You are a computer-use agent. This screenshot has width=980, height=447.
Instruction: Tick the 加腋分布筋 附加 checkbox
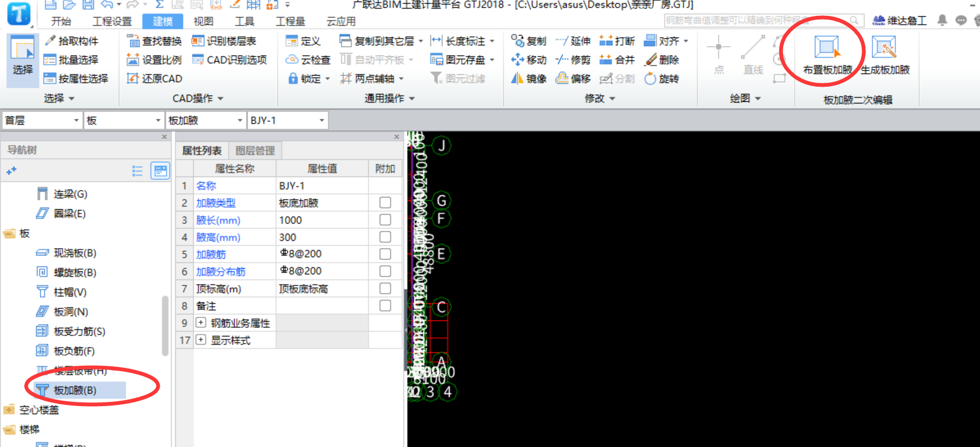[x=385, y=271]
